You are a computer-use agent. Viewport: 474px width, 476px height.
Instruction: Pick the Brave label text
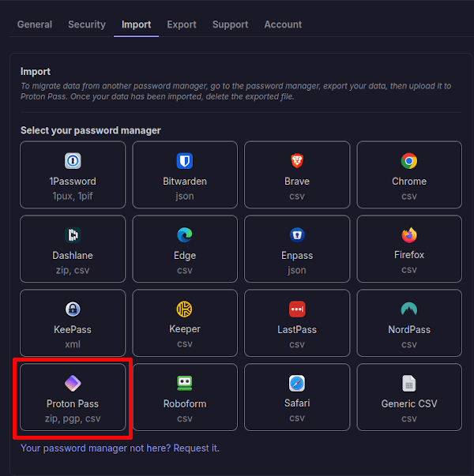tap(297, 182)
